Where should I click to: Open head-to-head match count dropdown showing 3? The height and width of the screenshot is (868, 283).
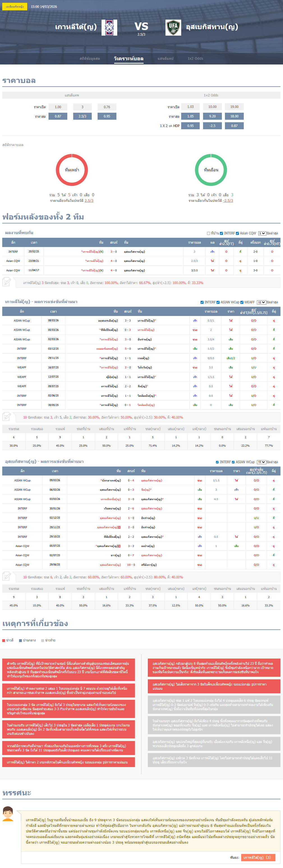(x=262, y=233)
